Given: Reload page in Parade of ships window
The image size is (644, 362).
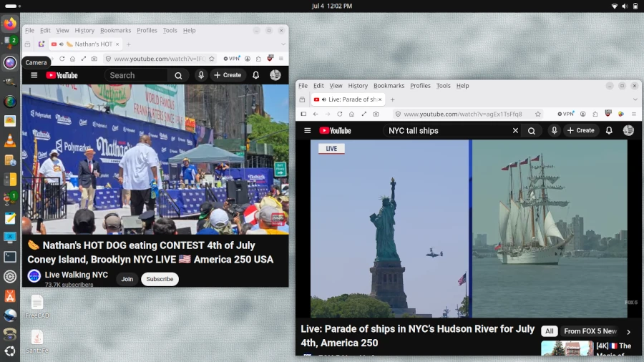Looking at the screenshot, I should click(340, 114).
